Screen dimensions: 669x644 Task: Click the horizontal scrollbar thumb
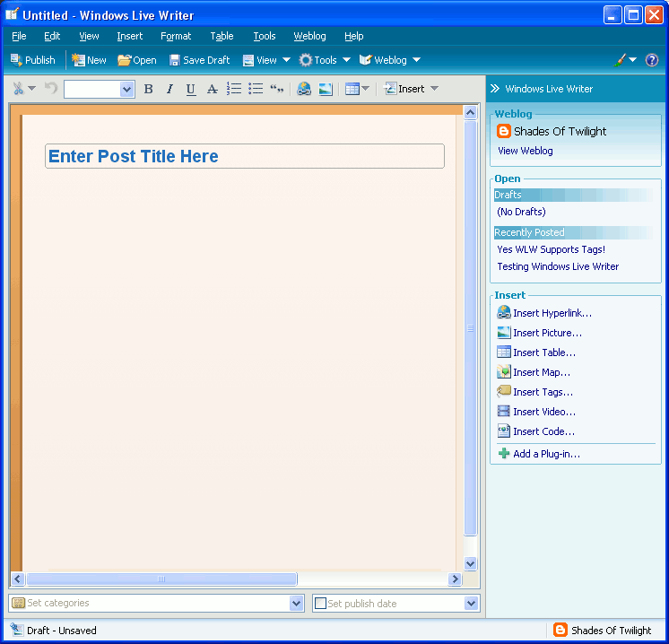pos(161,579)
